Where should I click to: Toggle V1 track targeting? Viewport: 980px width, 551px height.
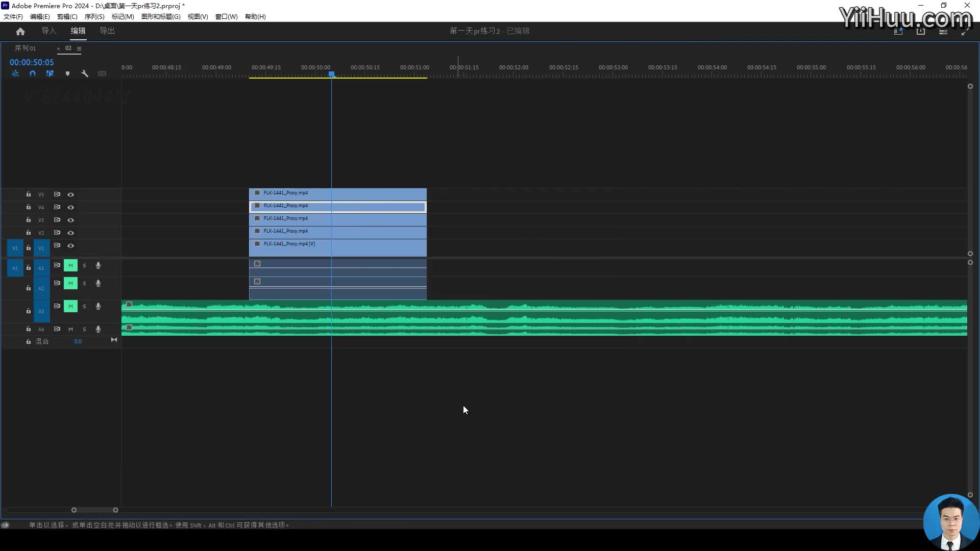click(x=41, y=248)
